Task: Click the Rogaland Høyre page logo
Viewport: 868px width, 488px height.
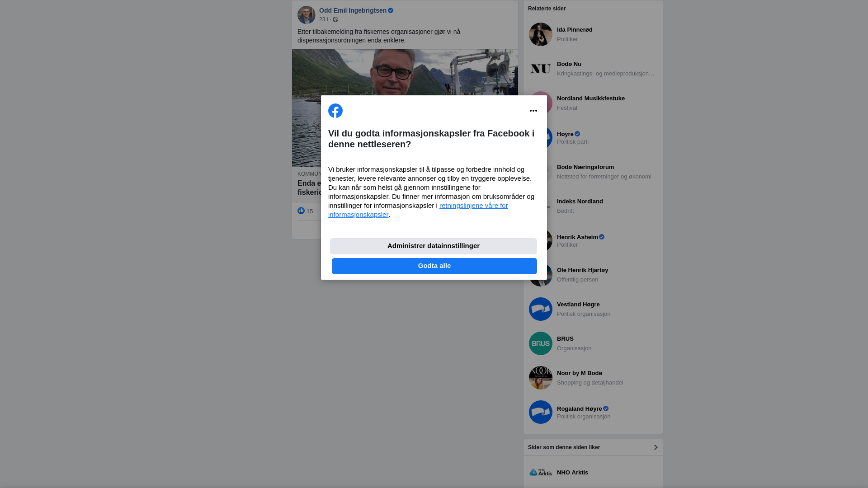Action: coord(541,412)
